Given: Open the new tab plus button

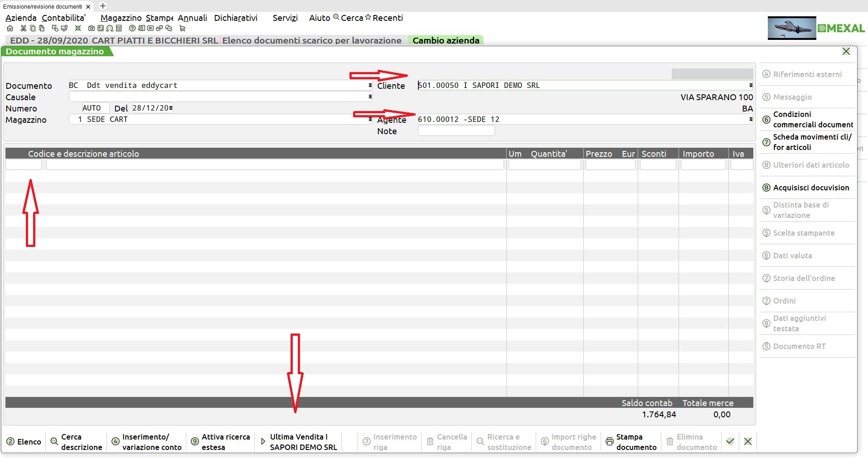Looking at the screenshot, I should coord(103,6).
